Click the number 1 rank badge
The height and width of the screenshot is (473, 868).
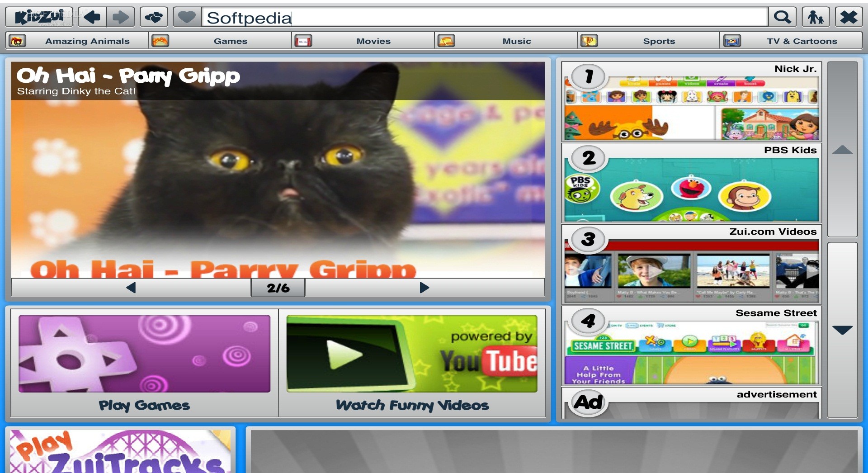click(x=588, y=76)
